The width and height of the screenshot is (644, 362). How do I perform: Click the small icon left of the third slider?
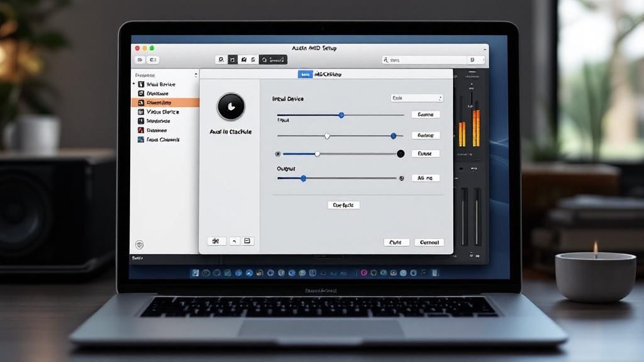click(278, 155)
